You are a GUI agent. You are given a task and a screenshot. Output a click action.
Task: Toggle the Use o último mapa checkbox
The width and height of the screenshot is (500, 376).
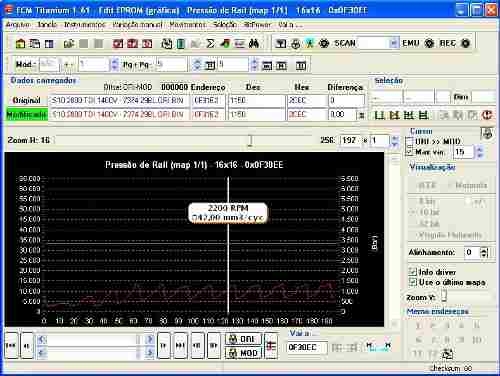coord(413,282)
